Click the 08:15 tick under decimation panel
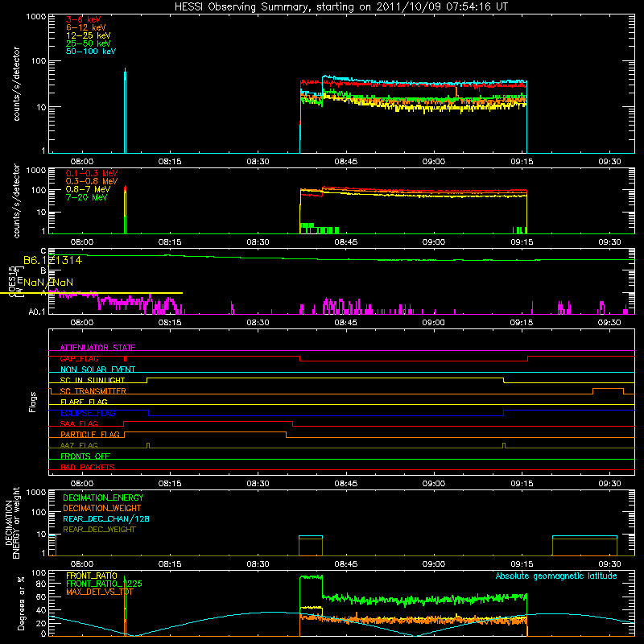 coord(170,564)
